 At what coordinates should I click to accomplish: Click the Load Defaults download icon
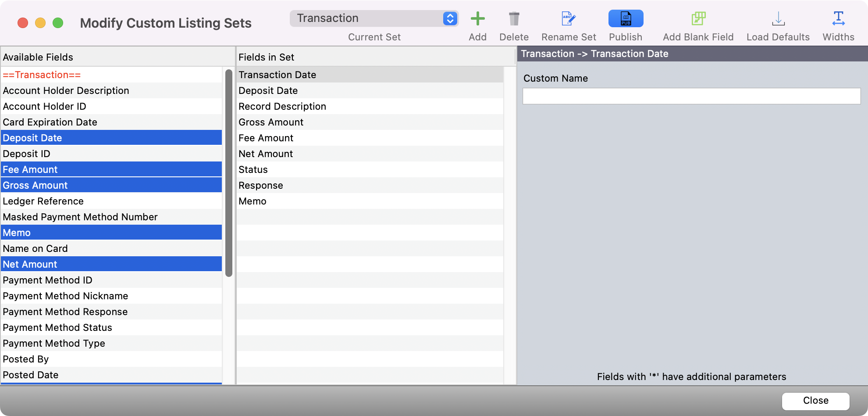[x=778, y=18]
